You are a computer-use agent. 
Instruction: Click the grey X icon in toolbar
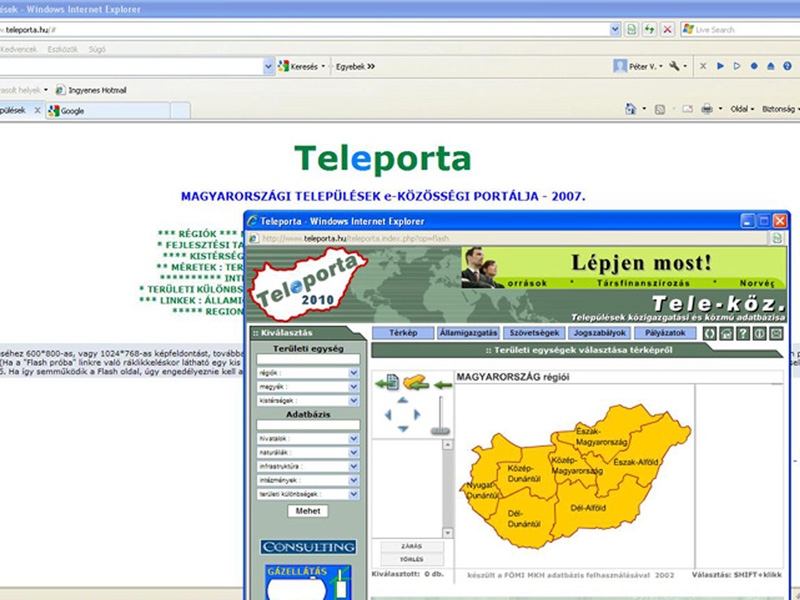coord(703,66)
